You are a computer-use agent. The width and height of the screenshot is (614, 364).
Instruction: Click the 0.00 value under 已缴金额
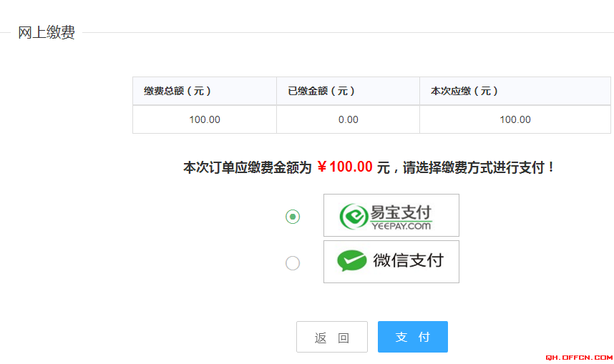pos(349,119)
